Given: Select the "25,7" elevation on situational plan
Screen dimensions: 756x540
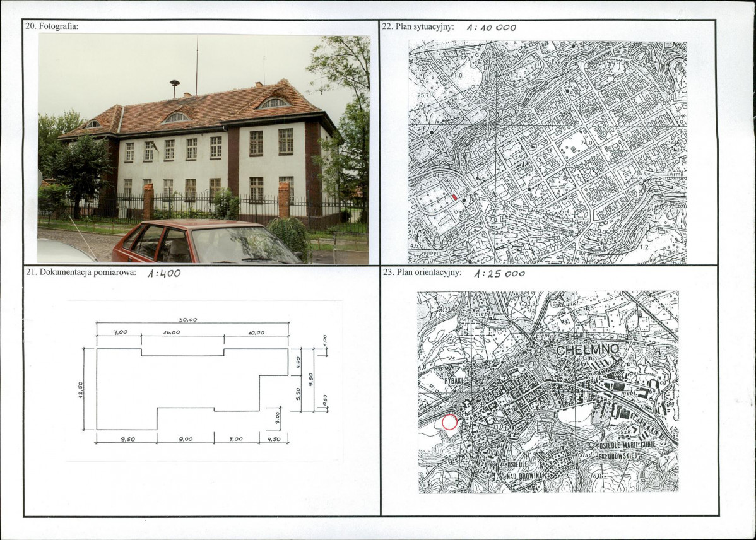Looking at the screenshot, I should (423, 95).
